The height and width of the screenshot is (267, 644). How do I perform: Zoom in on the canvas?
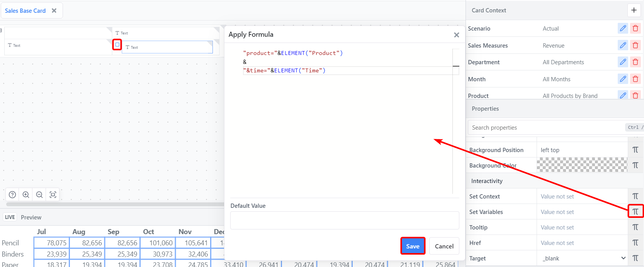click(26, 195)
